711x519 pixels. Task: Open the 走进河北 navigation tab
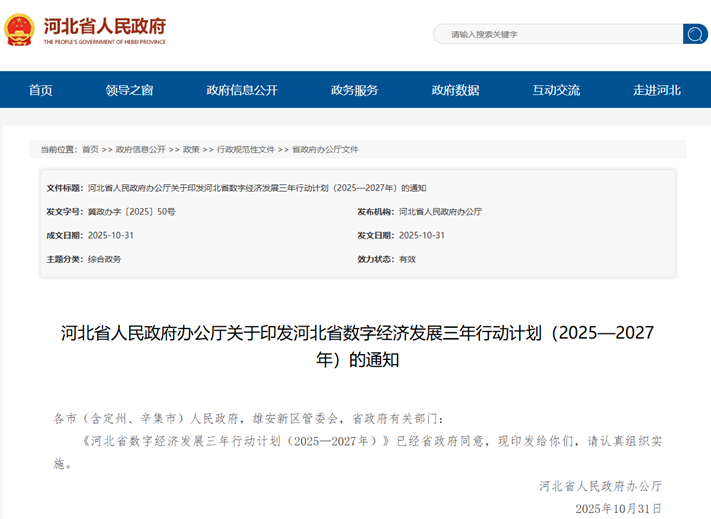click(656, 90)
